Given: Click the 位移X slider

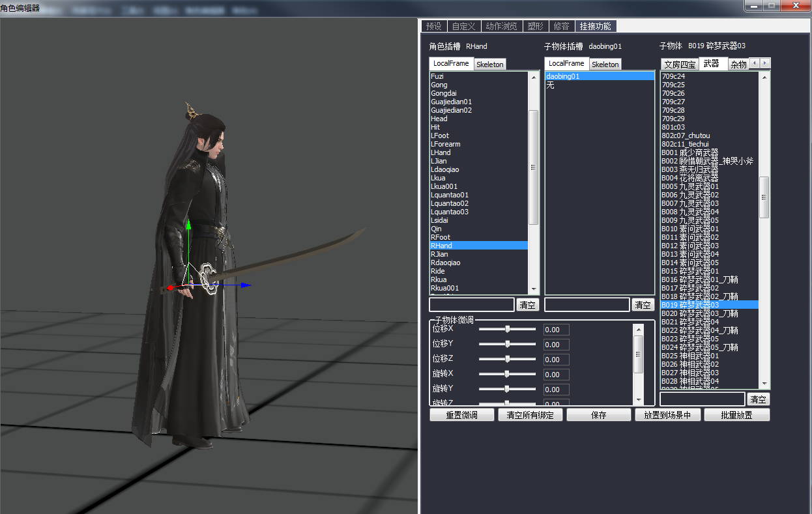Looking at the screenshot, I should tap(508, 329).
